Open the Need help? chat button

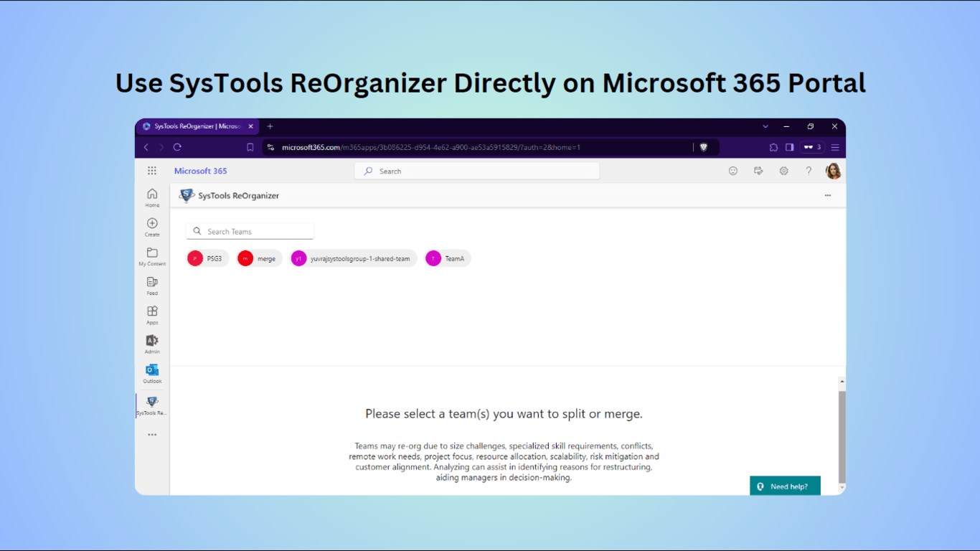785,486
